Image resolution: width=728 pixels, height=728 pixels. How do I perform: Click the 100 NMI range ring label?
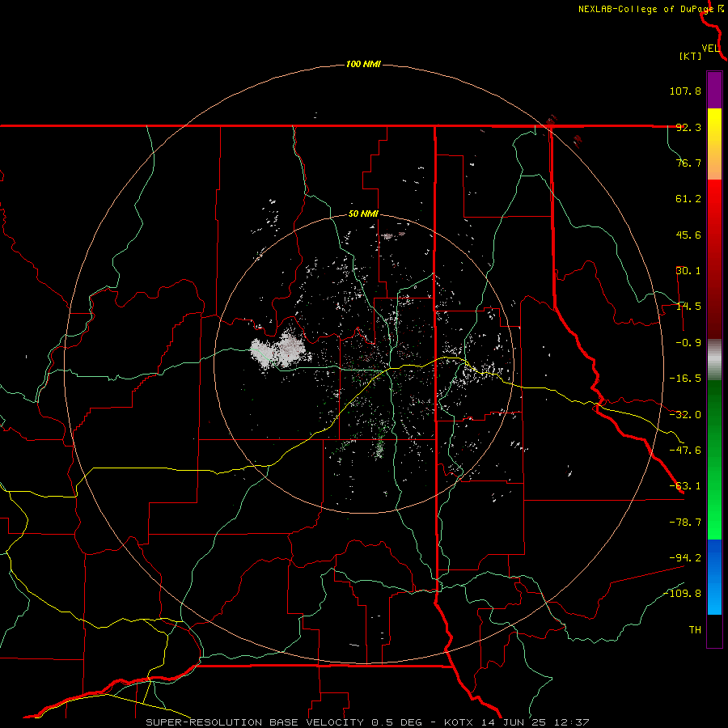(x=363, y=64)
